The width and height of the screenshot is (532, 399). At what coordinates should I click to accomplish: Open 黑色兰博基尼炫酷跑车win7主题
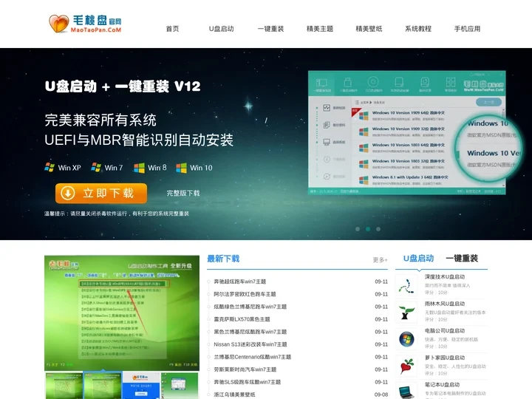[x=250, y=332]
